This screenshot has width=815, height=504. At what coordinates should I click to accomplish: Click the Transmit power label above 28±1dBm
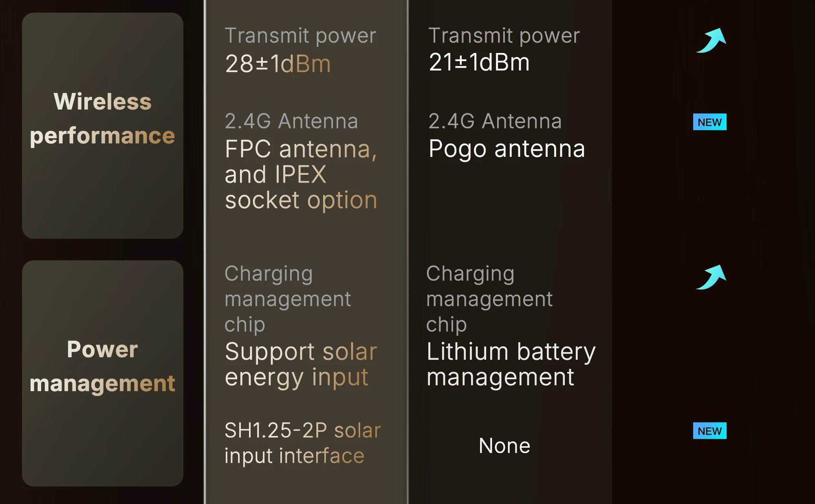pos(300,36)
